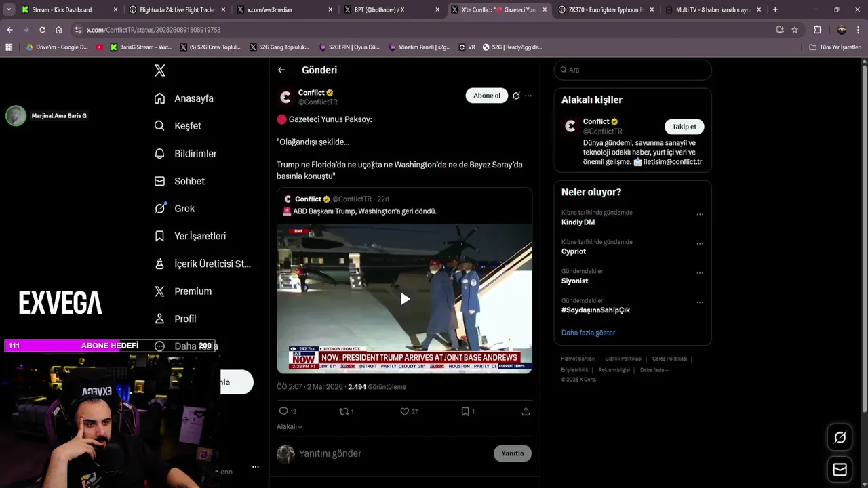This screenshot has width=868, height=488.
Task: Switch to Flightradar24 tab
Action: point(176,9)
